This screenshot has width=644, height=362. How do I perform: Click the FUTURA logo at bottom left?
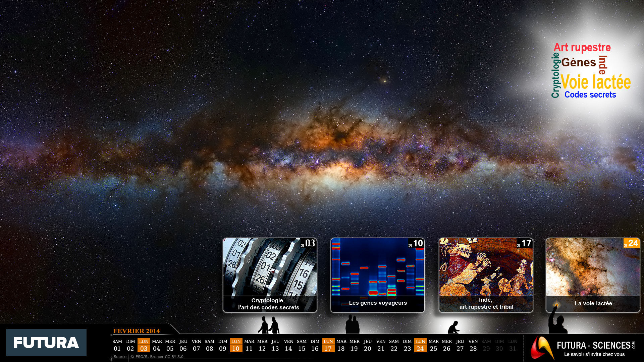click(x=46, y=343)
